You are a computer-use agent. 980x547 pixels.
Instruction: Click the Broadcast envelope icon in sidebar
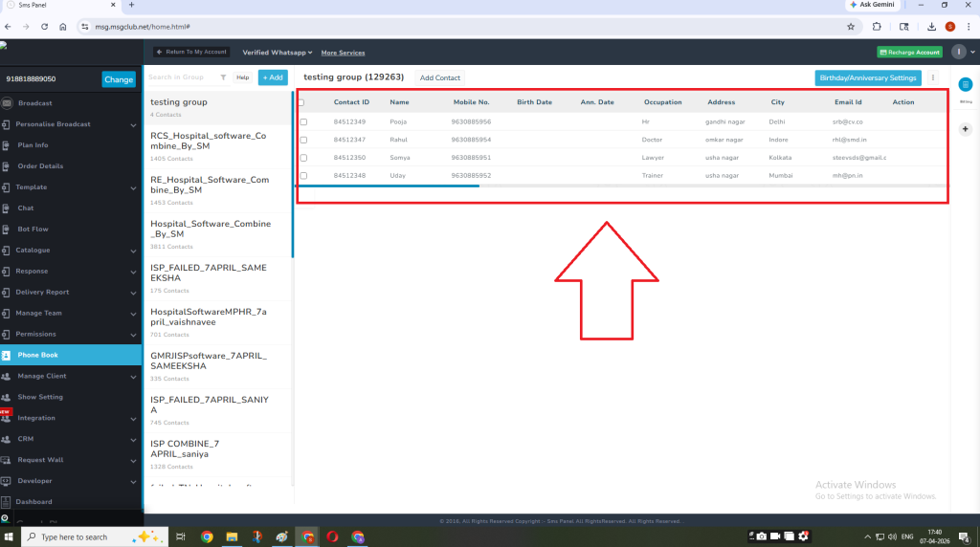click(7, 103)
